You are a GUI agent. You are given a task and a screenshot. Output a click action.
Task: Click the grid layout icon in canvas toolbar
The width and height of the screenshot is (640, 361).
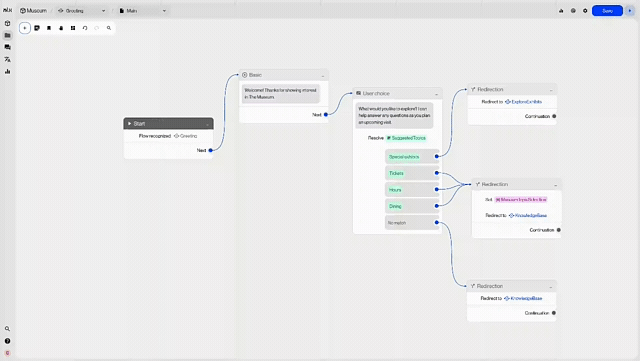click(x=73, y=28)
